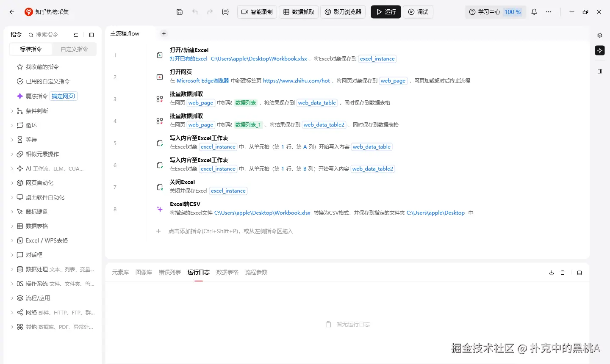This screenshot has height=364, width=610.
Task: Switch to the 自定义指令 tab
Action: pyautogui.click(x=74, y=49)
